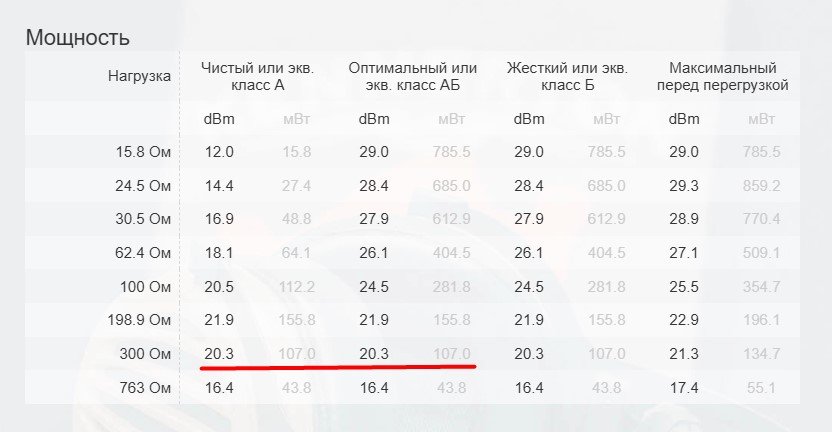The height and width of the screenshot is (432, 832).
Task: Select the 300 Ом load row label
Action: (x=145, y=353)
